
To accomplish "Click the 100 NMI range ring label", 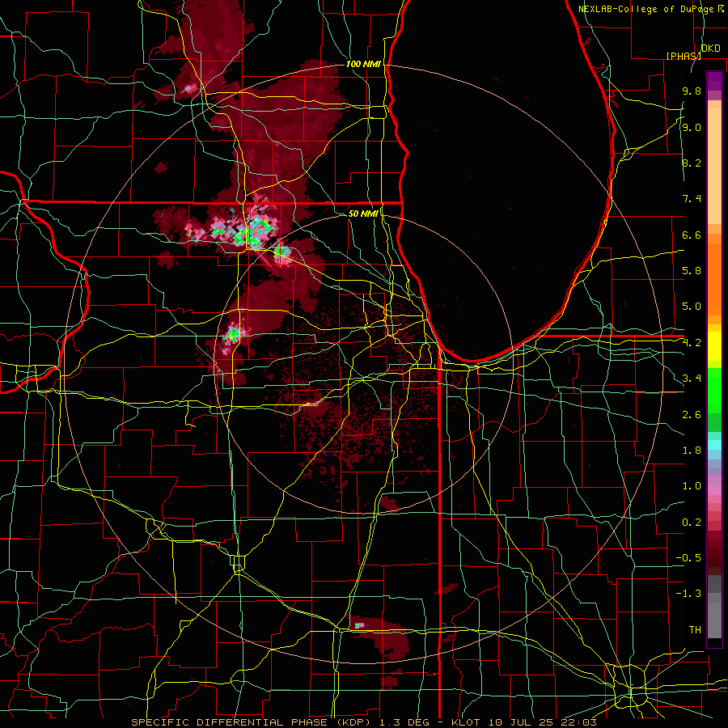I will [363, 64].
